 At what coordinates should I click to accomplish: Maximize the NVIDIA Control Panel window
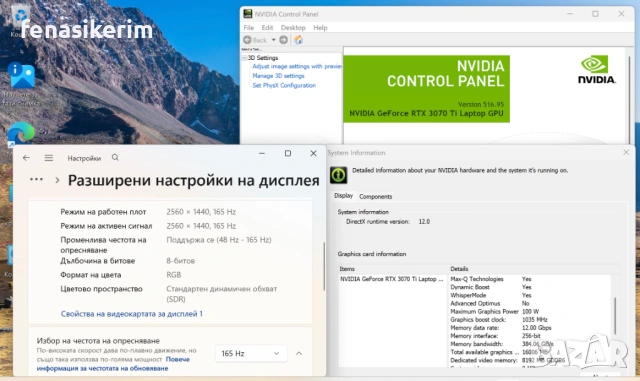[x=596, y=14]
